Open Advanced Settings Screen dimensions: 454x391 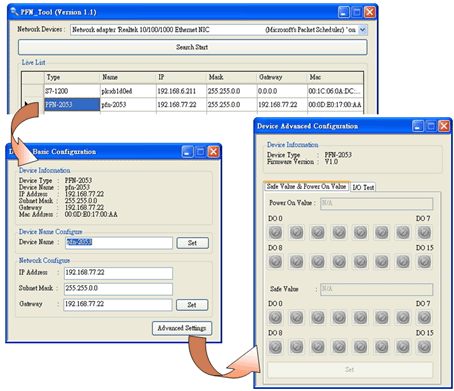point(182,328)
